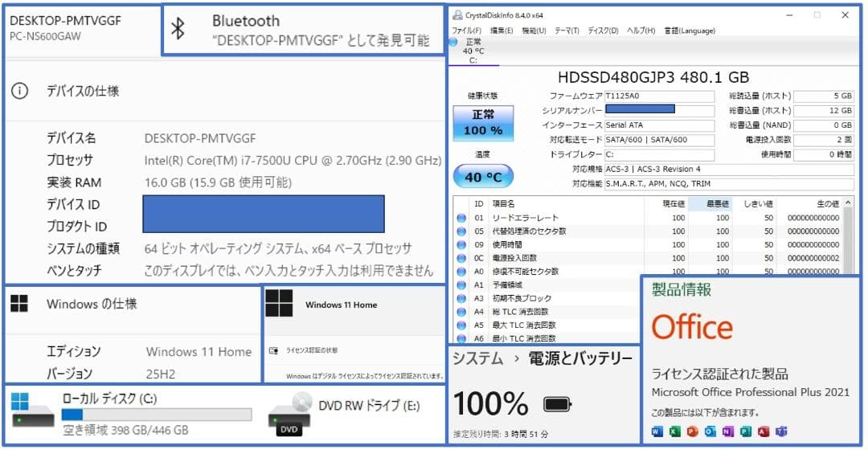
Task: Click the ライセンス認証の状態 icon
Action: click(273, 350)
